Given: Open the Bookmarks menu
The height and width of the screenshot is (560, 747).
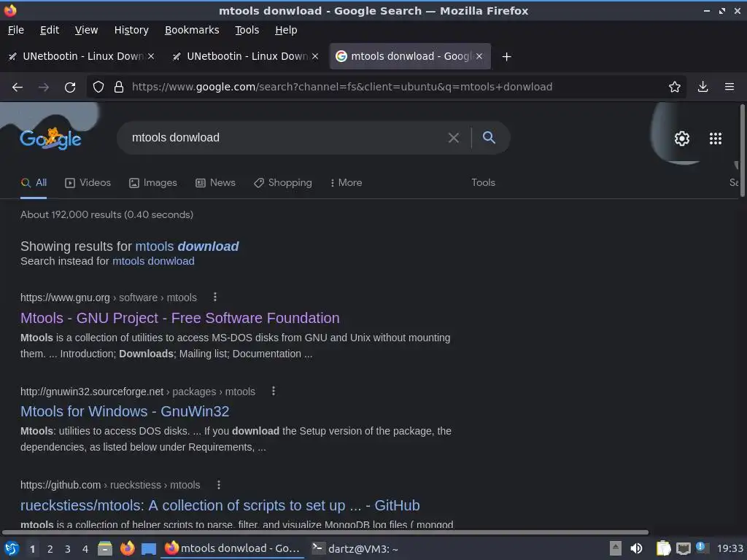Looking at the screenshot, I should pos(192,30).
